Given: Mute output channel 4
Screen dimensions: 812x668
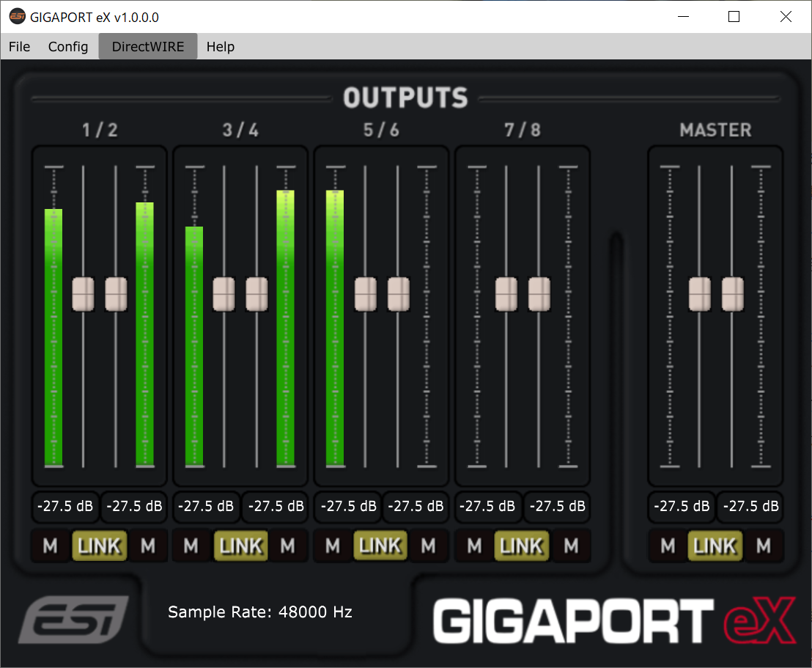Looking at the screenshot, I should coord(288,546).
